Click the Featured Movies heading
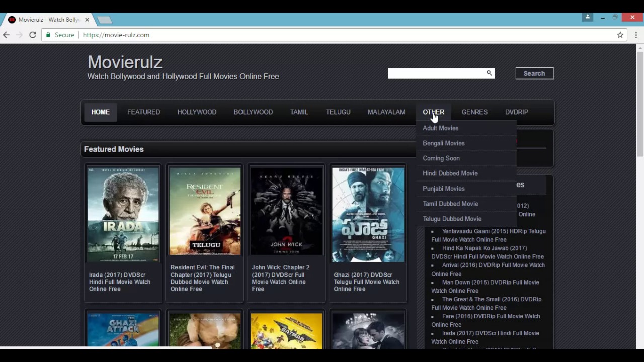Image resolution: width=644 pixels, height=362 pixels. click(x=114, y=149)
